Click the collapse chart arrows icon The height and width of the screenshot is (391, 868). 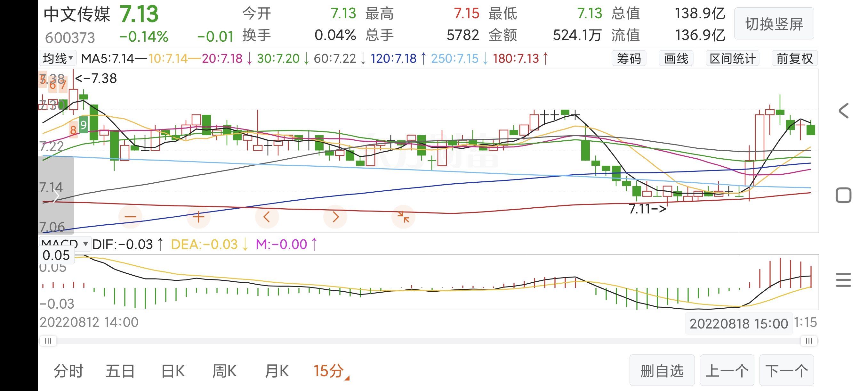(x=403, y=217)
